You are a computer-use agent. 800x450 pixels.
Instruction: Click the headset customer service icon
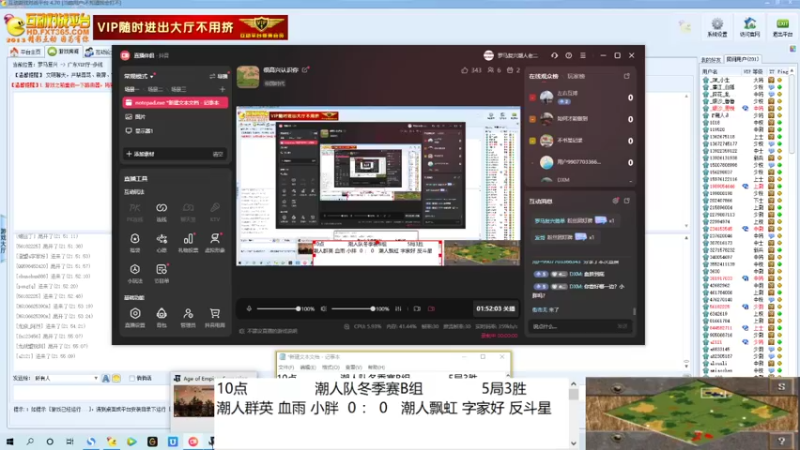tap(554, 55)
